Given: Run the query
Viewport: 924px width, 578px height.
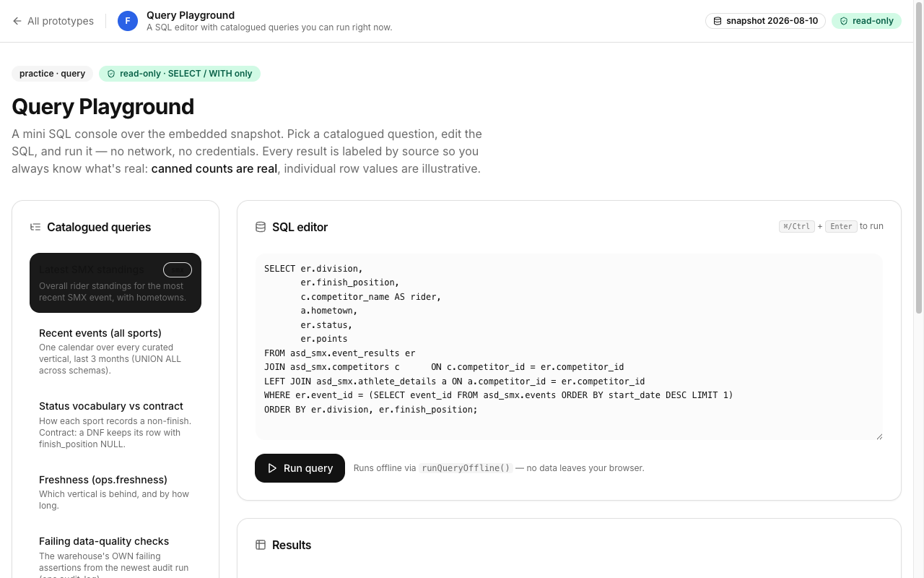Looking at the screenshot, I should [300, 468].
